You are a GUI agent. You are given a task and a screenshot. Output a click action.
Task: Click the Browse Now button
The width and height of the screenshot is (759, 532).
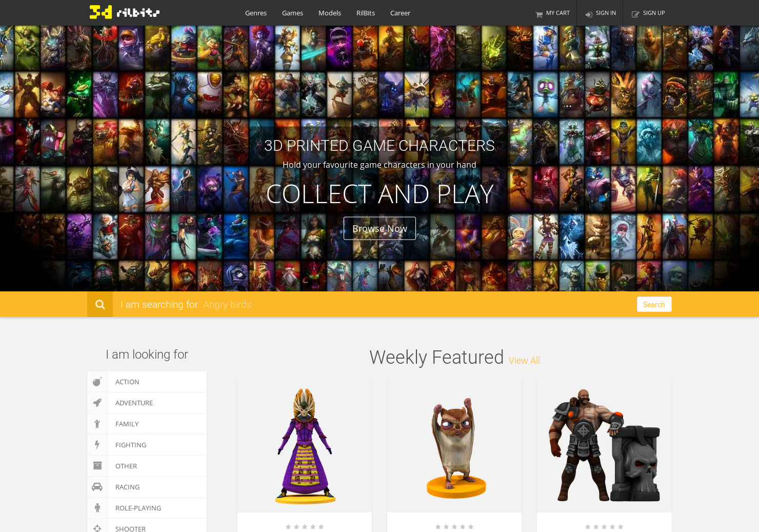click(x=379, y=228)
